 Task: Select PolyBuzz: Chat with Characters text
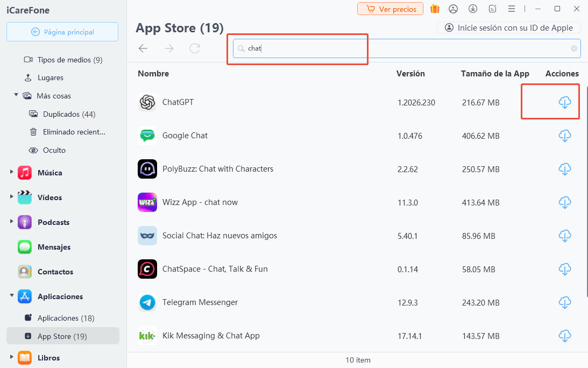click(218, 169)
